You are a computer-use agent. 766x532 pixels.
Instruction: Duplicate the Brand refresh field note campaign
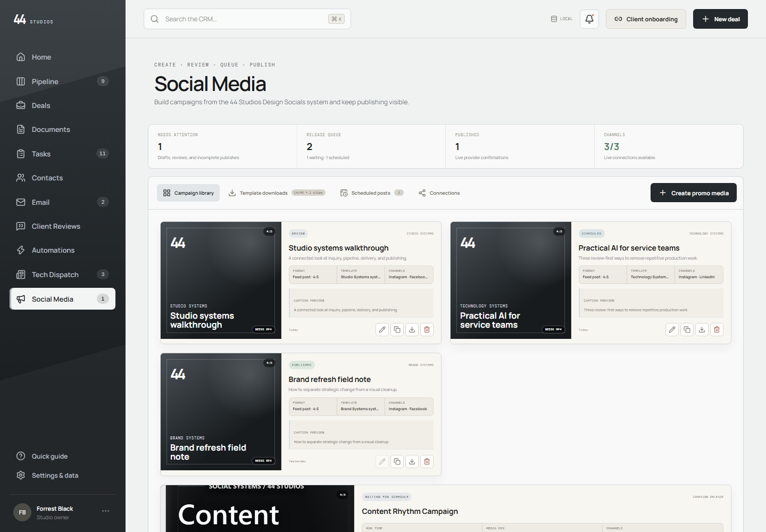point(397,462)
